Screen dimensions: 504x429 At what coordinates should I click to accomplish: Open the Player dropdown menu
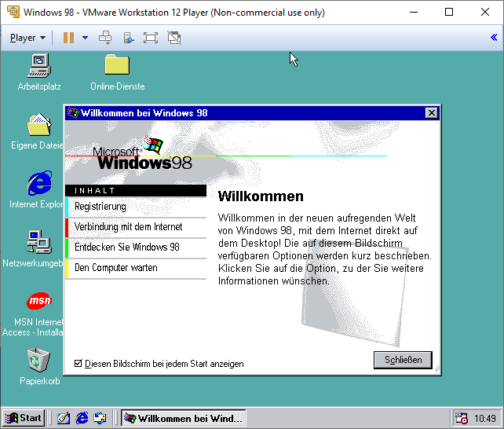tap(27, 38)
